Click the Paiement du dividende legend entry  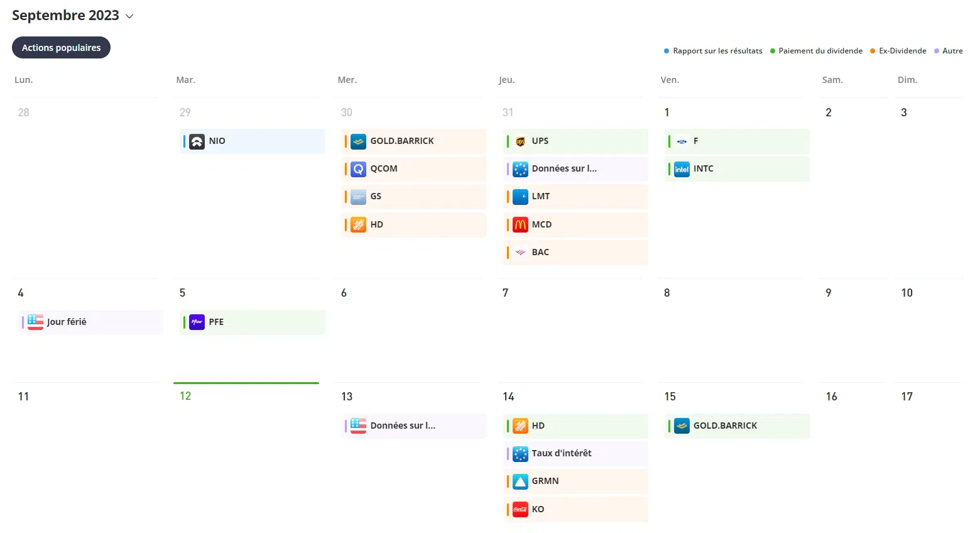click(817, 51)
